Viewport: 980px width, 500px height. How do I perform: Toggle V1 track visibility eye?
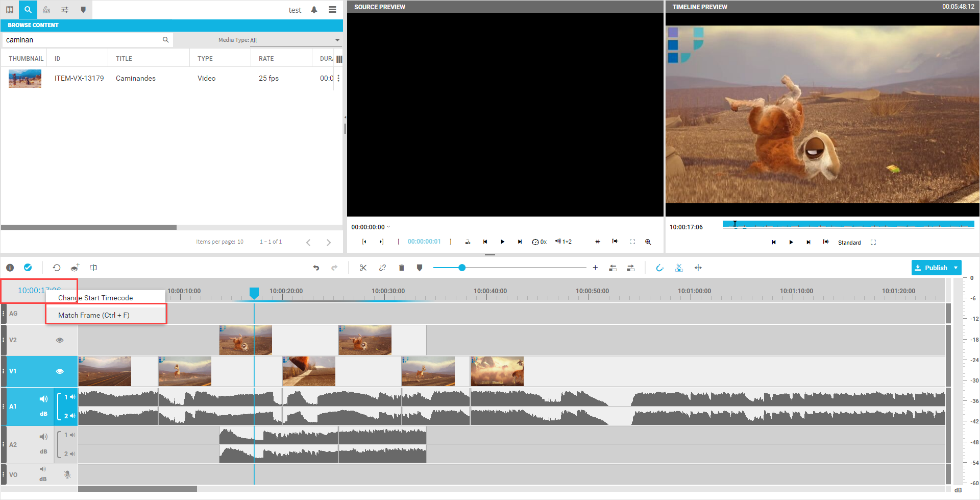point(60,371)
